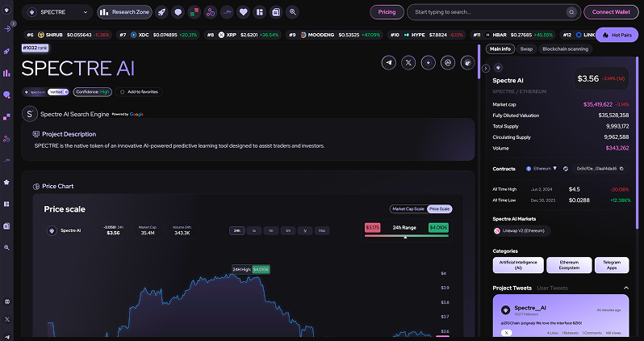Select the 1y chart timeframe
This screenshot has width=644, height=341.
(x=305, y=231)
